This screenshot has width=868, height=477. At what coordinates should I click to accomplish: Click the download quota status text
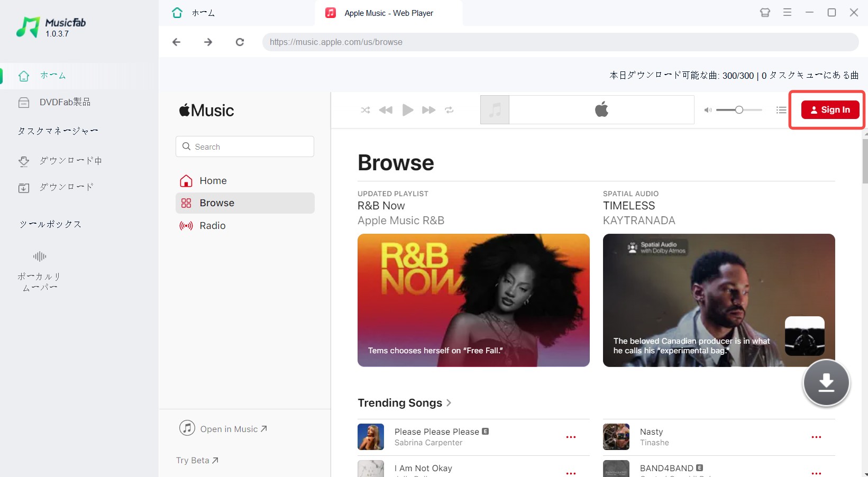pyautogui.click(x=734, y=75)
